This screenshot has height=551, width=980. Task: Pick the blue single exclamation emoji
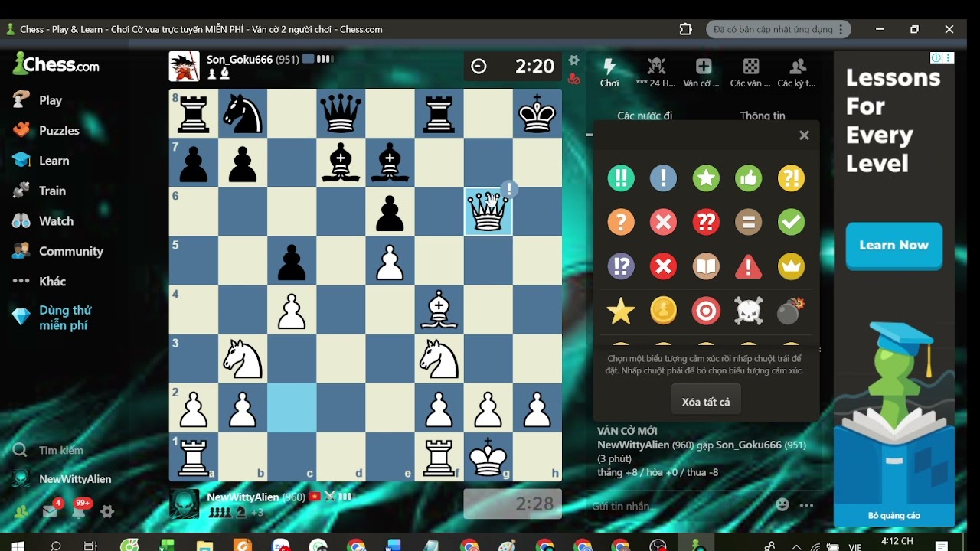[663, 178]
